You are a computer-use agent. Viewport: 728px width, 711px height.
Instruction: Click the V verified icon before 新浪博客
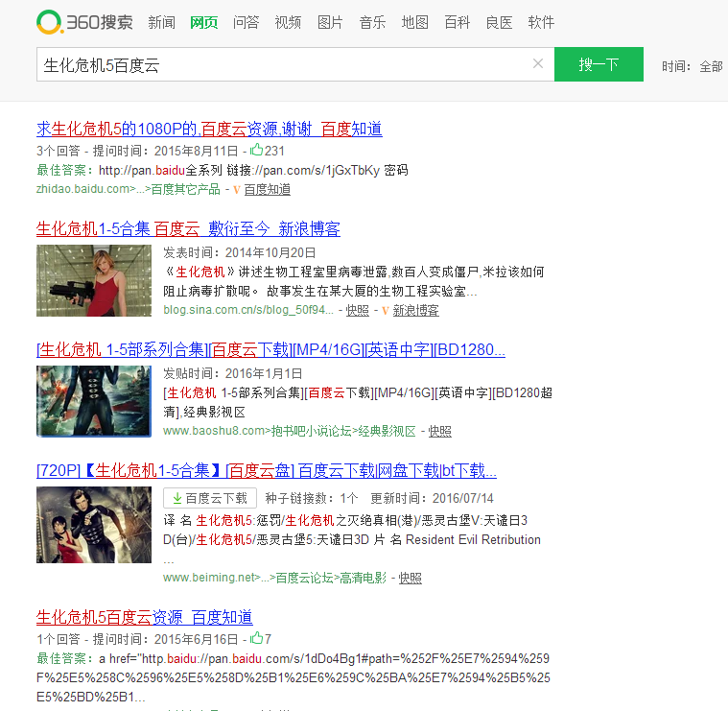click(x=386, y=310)
